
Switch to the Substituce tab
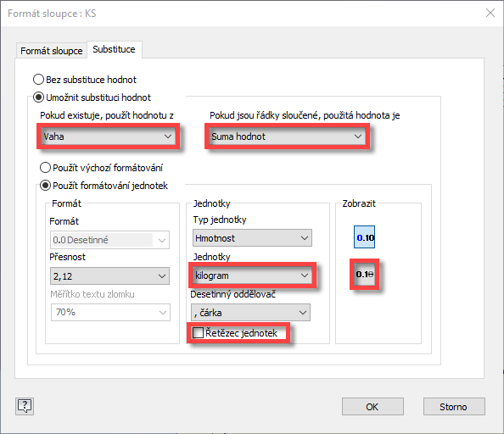click(x=114, y=49)
